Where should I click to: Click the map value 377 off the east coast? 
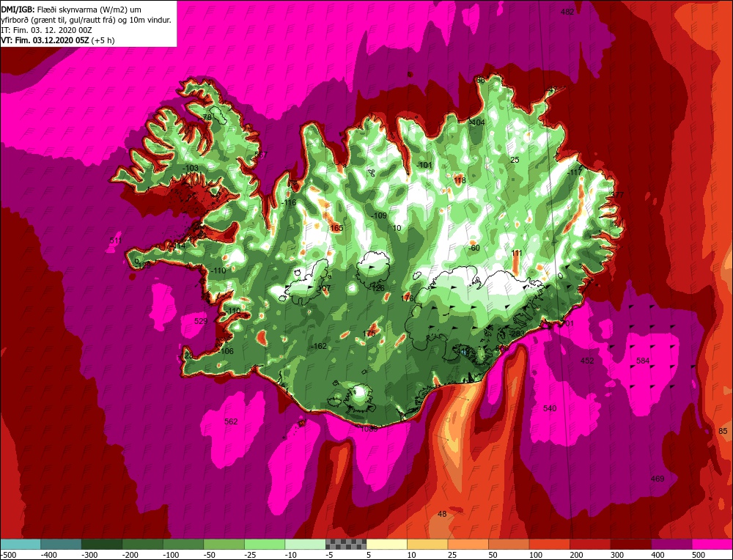[617, 195]
